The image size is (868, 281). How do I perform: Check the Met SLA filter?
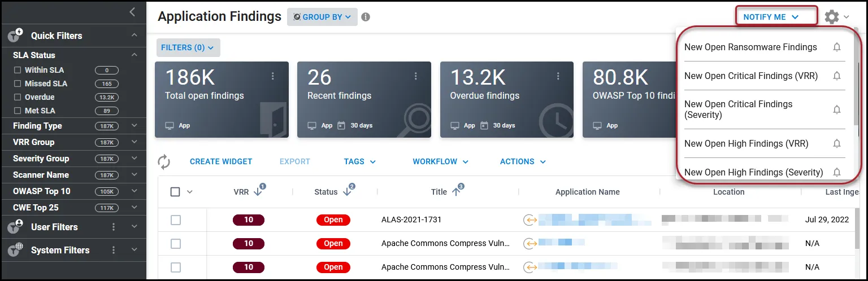18,111
